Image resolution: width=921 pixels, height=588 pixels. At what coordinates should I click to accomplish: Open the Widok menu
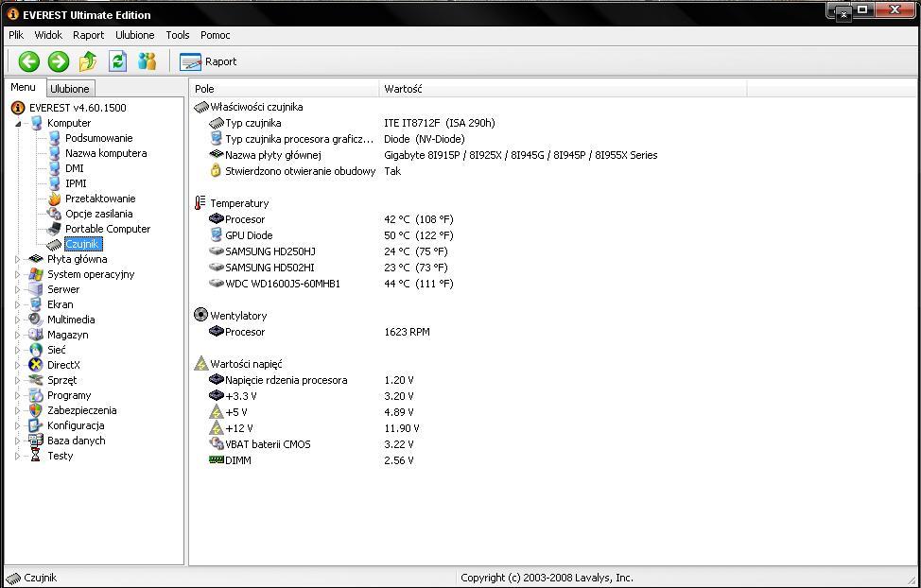(48, 35)
